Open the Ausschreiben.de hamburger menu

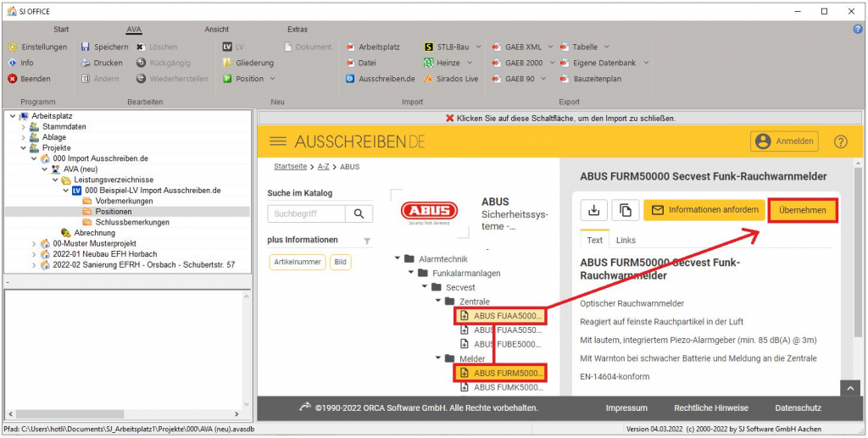278,141
